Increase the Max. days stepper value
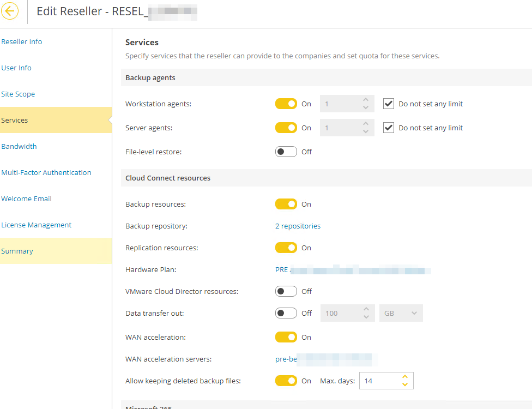 pyautogui.click(x=404, y=377)
